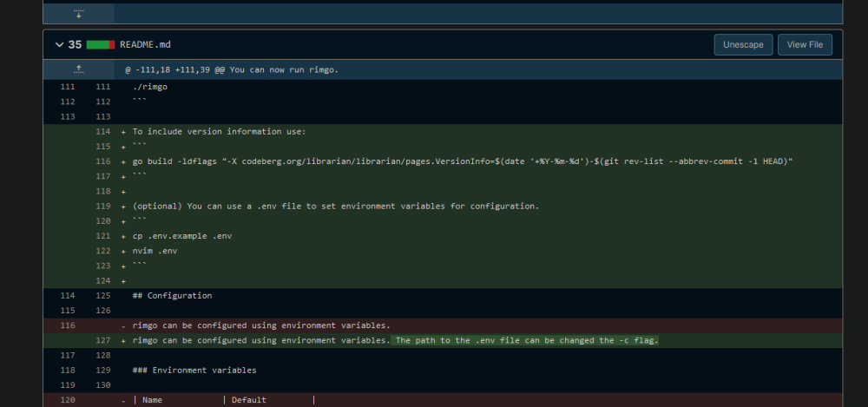
Task: Click new line number 127
Action: pos(103,340)
